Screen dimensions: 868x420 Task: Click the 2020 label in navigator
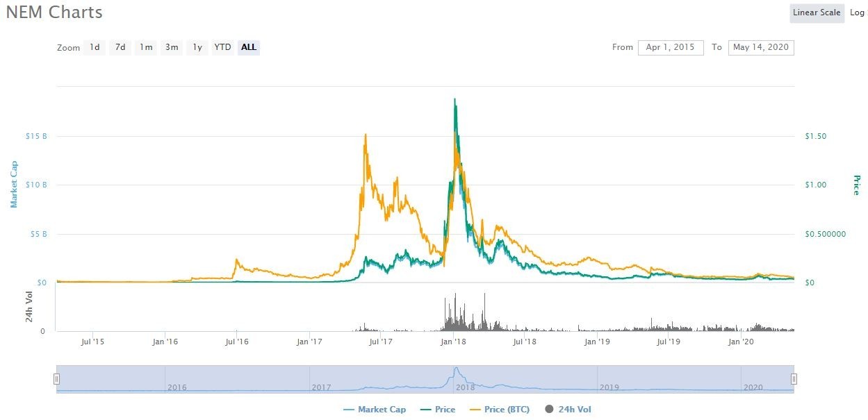pos(753,387)
